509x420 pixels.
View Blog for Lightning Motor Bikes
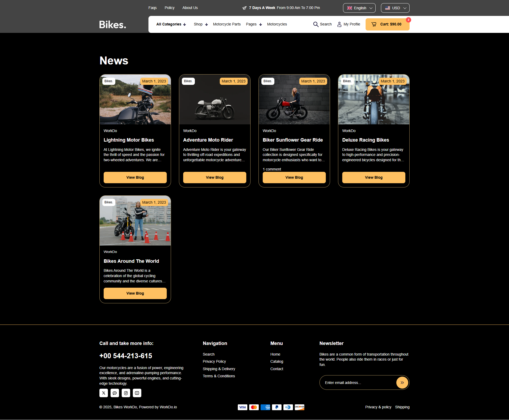point(135,177)
